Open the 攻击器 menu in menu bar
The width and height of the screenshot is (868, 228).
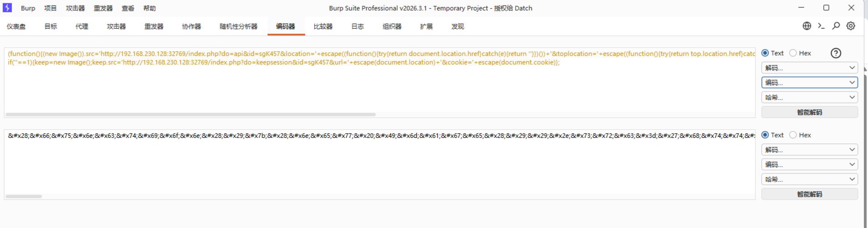coord(75,8)
